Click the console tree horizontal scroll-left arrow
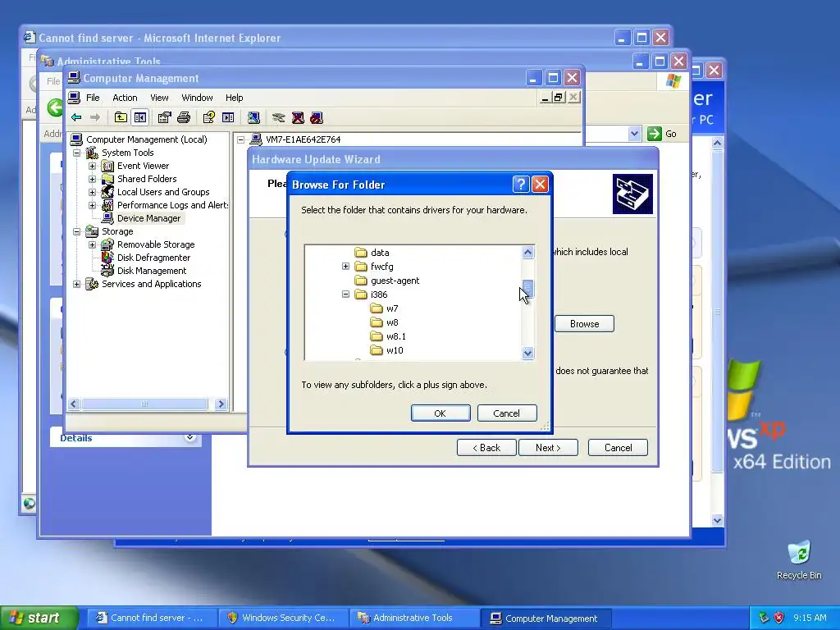 point(74,404)
